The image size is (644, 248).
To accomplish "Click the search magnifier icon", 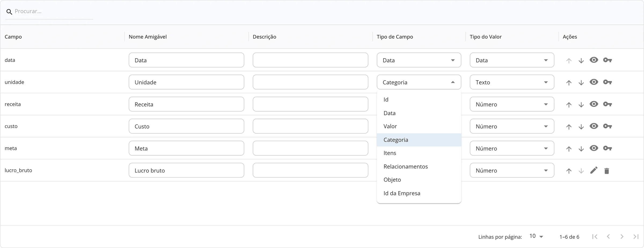I will point(9,12).
